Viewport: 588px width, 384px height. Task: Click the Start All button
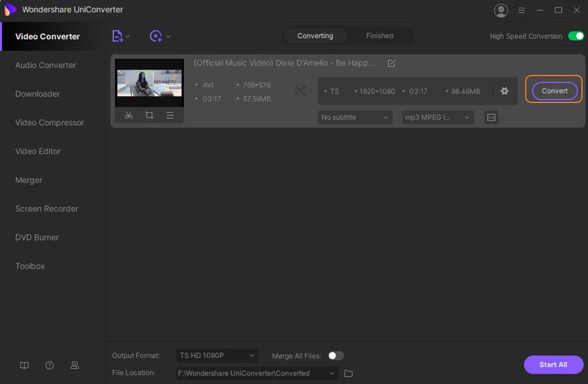click(x=553, y=365)
